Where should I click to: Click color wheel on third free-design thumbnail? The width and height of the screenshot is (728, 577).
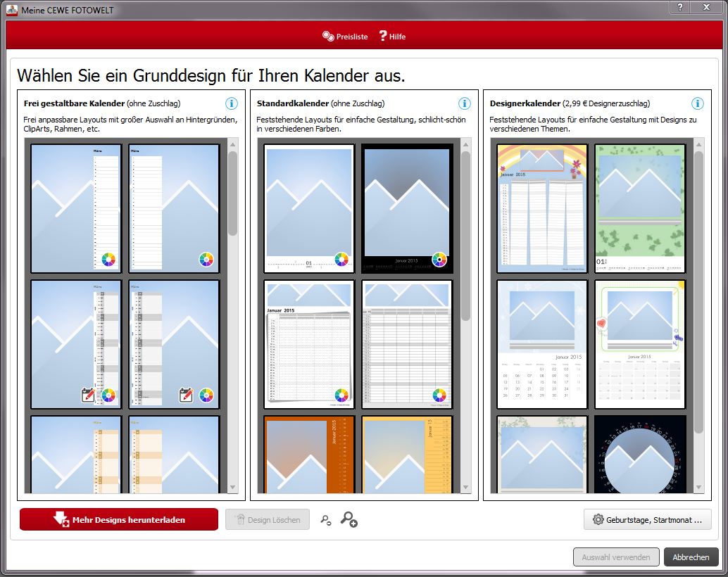108,395
